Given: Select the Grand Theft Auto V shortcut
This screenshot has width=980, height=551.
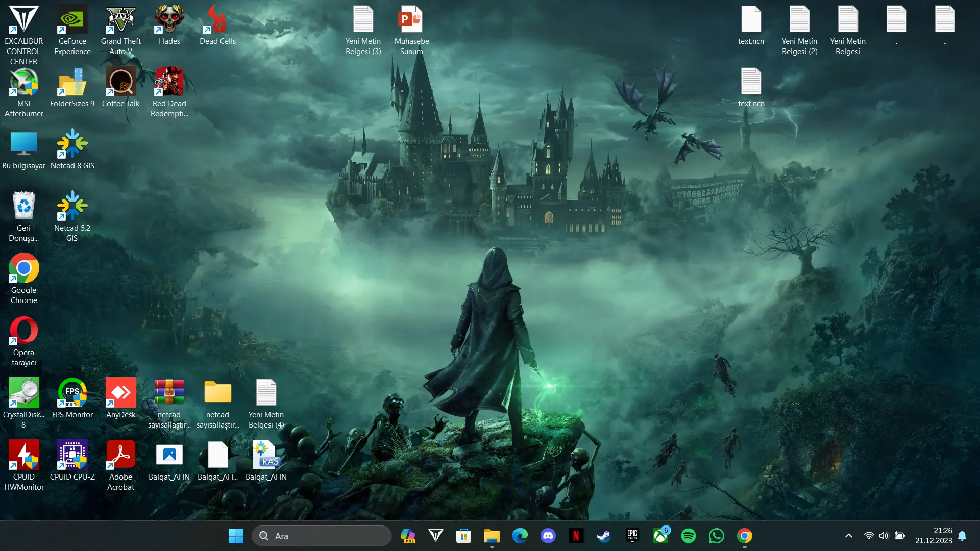Looking at the screenshot, I should pos(121,31).
